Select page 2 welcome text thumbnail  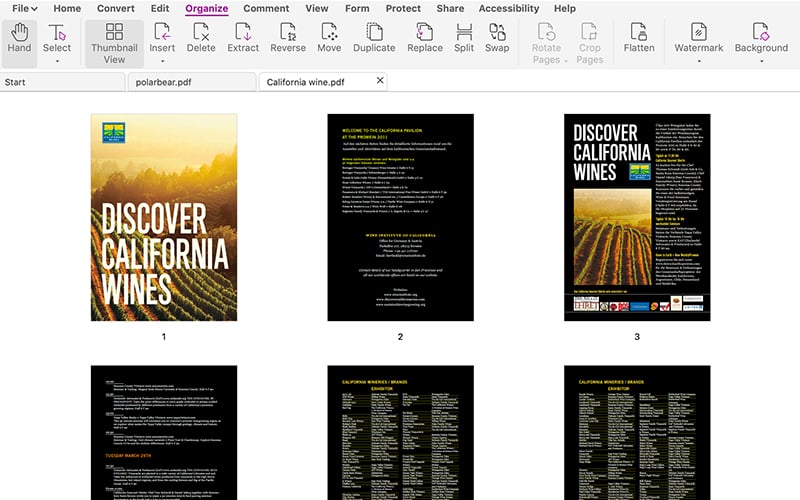pos(401,217)
